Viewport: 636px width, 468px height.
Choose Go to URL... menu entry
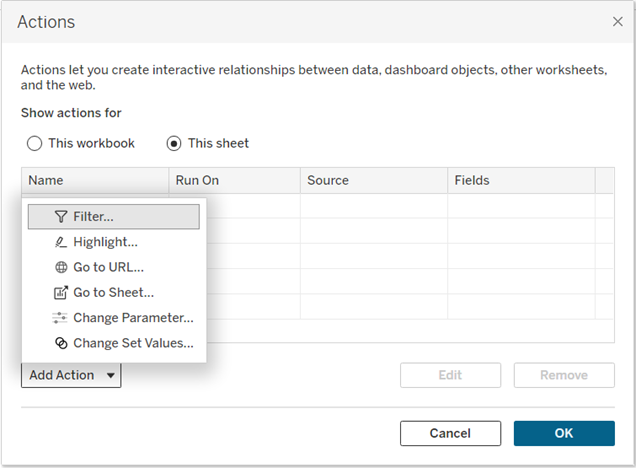[114, 267]
